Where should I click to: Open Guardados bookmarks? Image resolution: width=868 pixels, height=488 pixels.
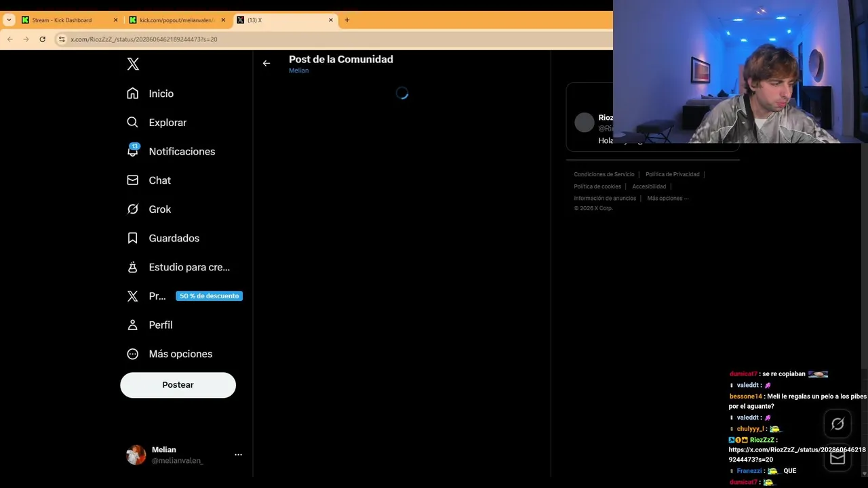[x=163, y=238]
